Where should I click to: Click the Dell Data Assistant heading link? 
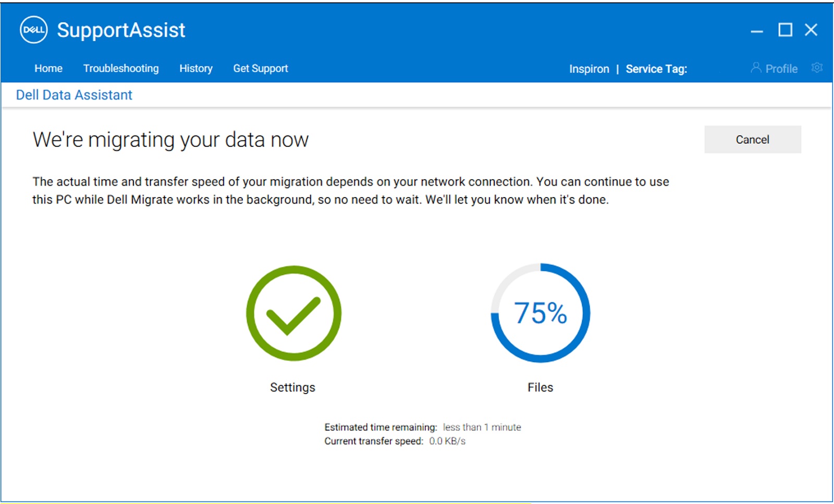[x=74, y=95]
